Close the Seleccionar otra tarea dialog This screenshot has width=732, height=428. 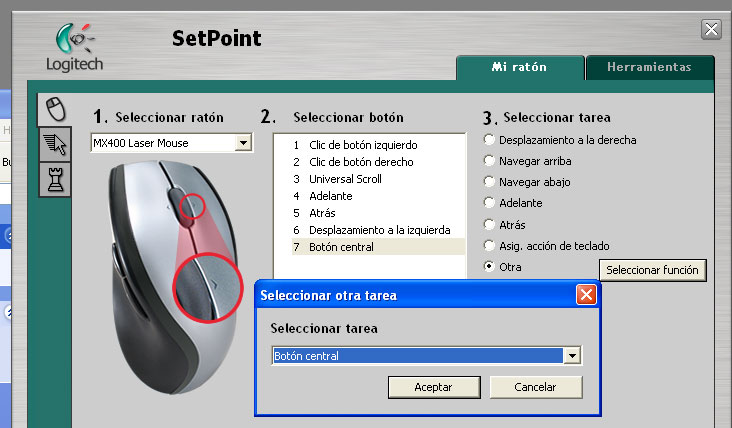(x=586, y=295)
